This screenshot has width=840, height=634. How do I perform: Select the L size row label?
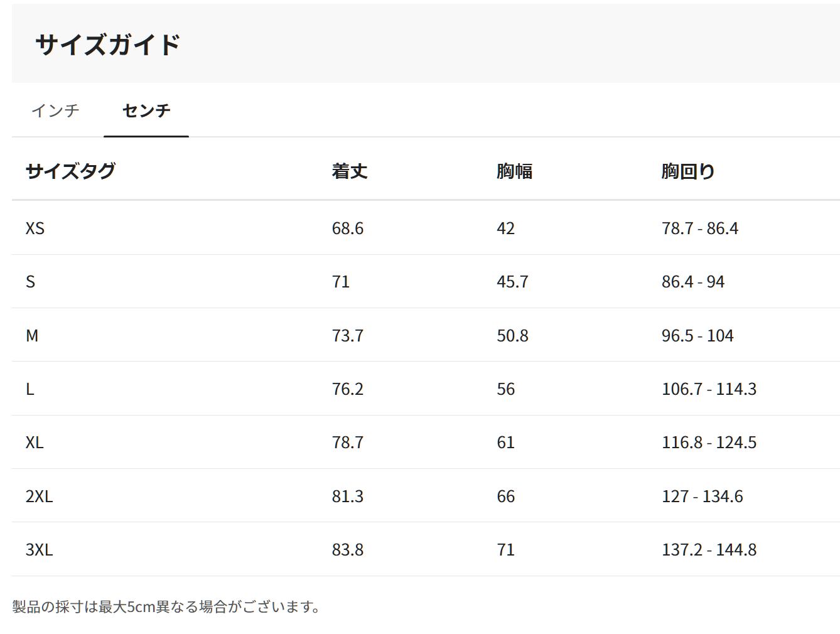(x=30, y=389)
